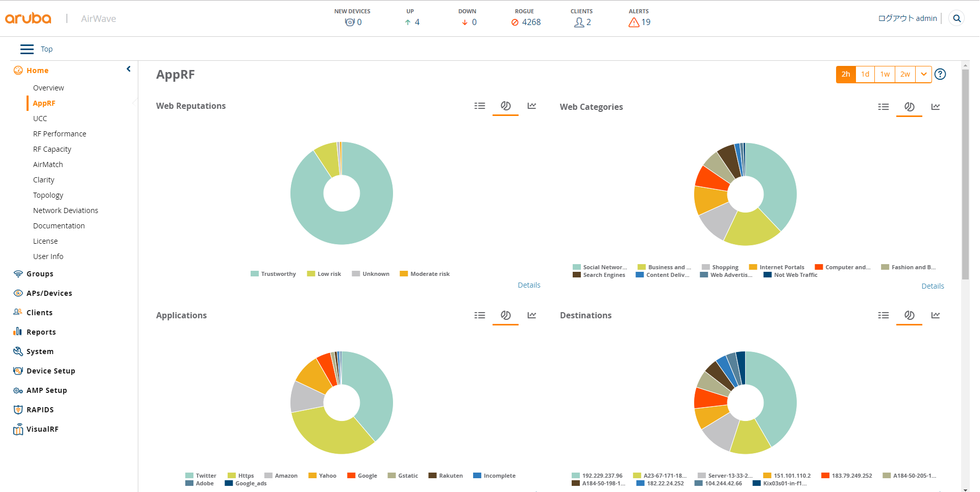The image size is (980, 492).
Task: Open RF Performance page
Action: pyautogui.click(x=60, y=134)
